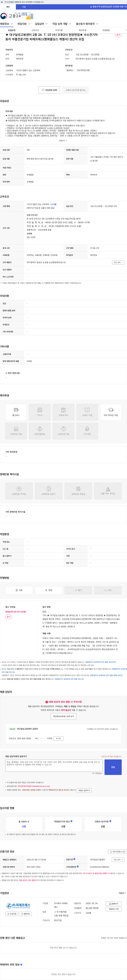Click the 관심정보 등록 heart button

point(49,90)
